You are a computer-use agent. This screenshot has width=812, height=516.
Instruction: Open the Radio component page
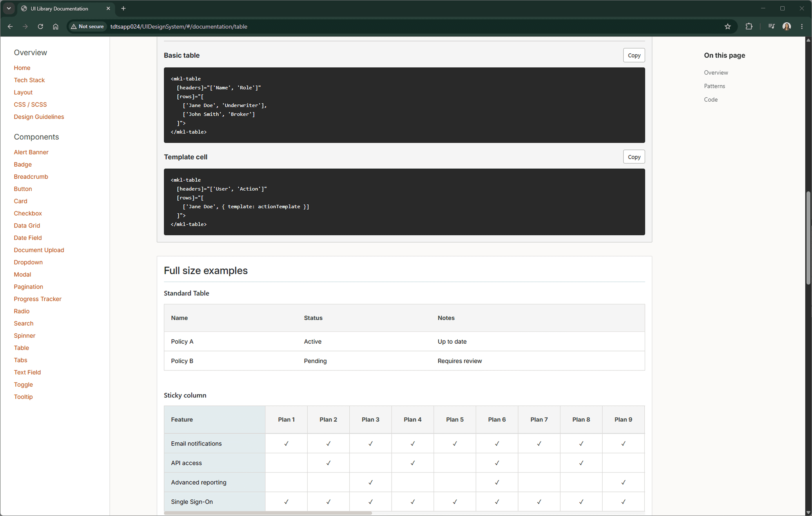pyautogui.click(x=21, y=311)
